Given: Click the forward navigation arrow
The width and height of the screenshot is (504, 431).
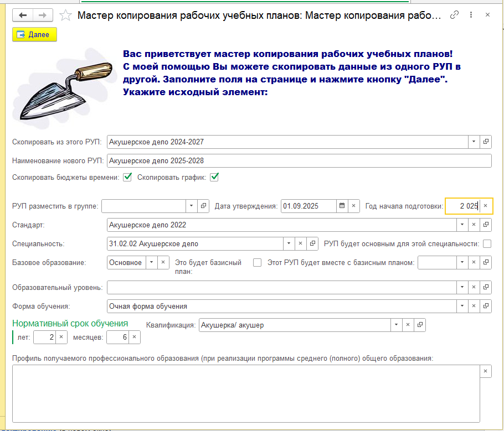Looking at the screenshot, I should [43, 15].
